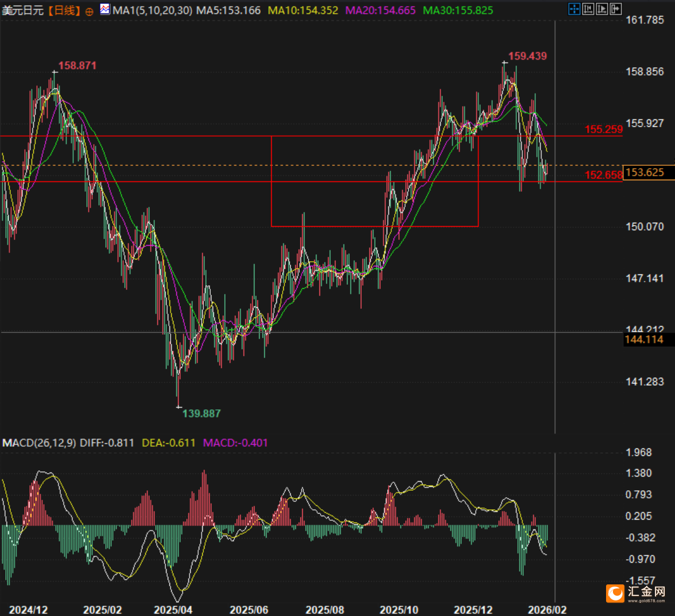
Task: Open the 【日线】 timeframe selector
Action: tap(63, 11)
